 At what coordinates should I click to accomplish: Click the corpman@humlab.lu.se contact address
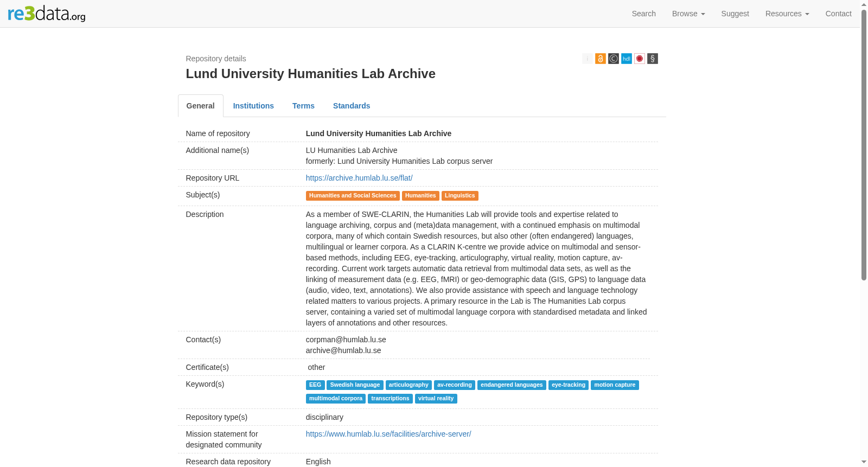click(x=346, y=340)
